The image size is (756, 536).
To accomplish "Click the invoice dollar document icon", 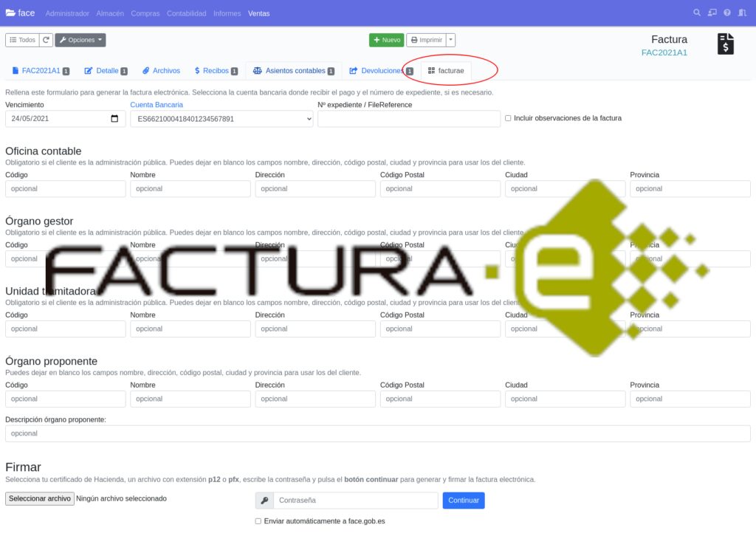I will tap(725, 44).
